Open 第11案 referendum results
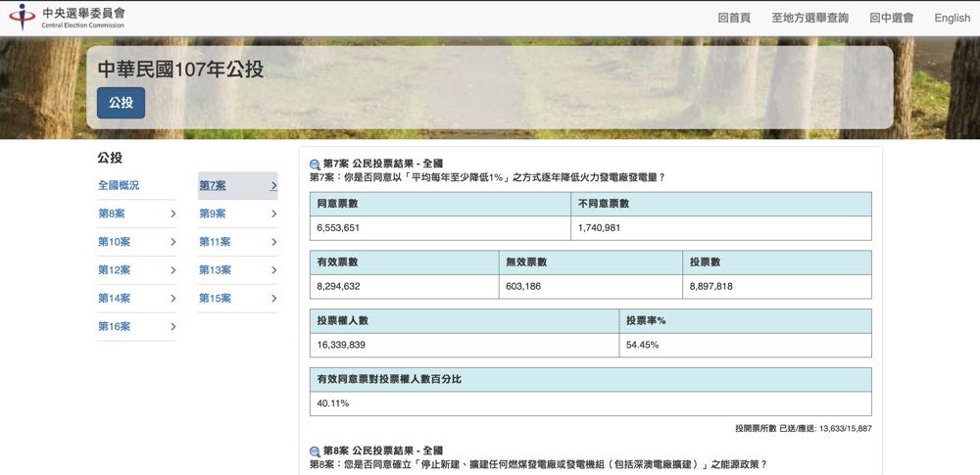 click(x=215, y=242)
